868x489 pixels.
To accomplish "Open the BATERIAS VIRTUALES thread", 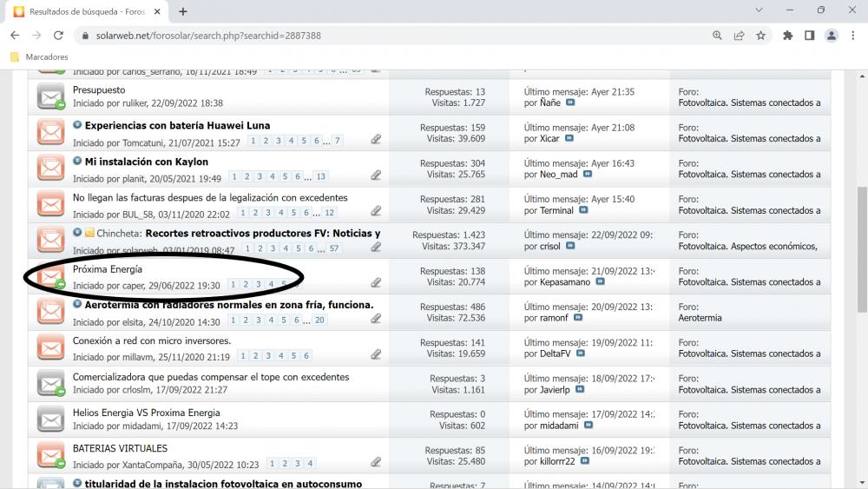I will click(120, 448).
